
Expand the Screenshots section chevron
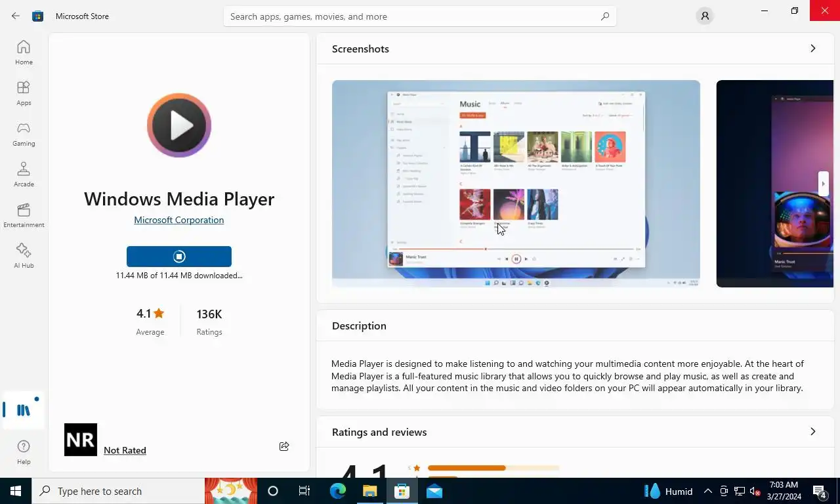tap(813, 49)
